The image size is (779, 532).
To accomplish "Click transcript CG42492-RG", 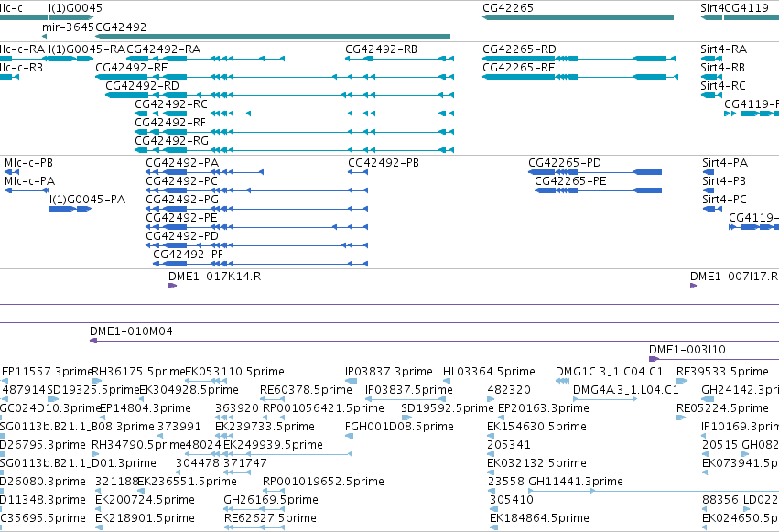I will tap(294, 150).
